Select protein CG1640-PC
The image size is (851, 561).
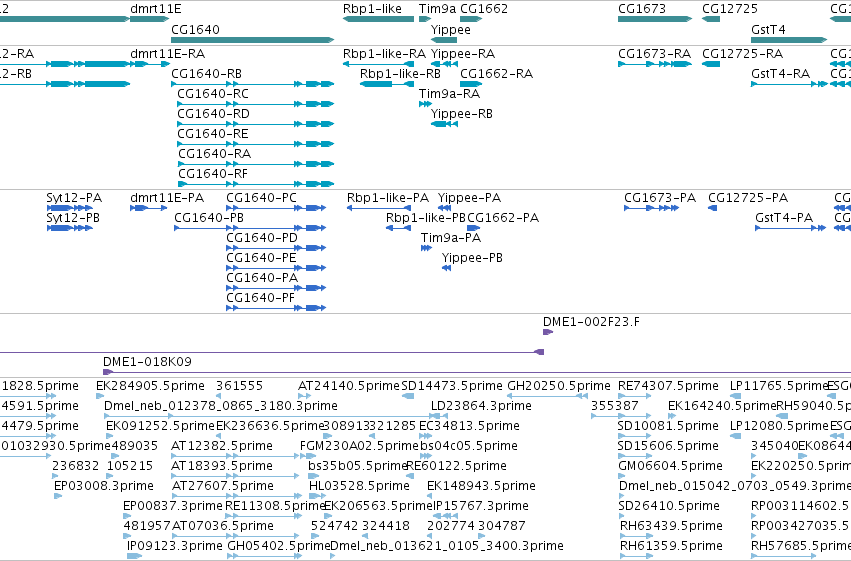[x=276, y=208]
